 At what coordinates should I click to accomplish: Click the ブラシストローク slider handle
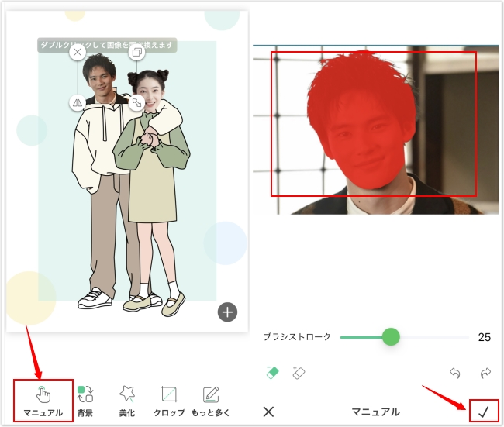pyautogui.click(x=391, y=336)
